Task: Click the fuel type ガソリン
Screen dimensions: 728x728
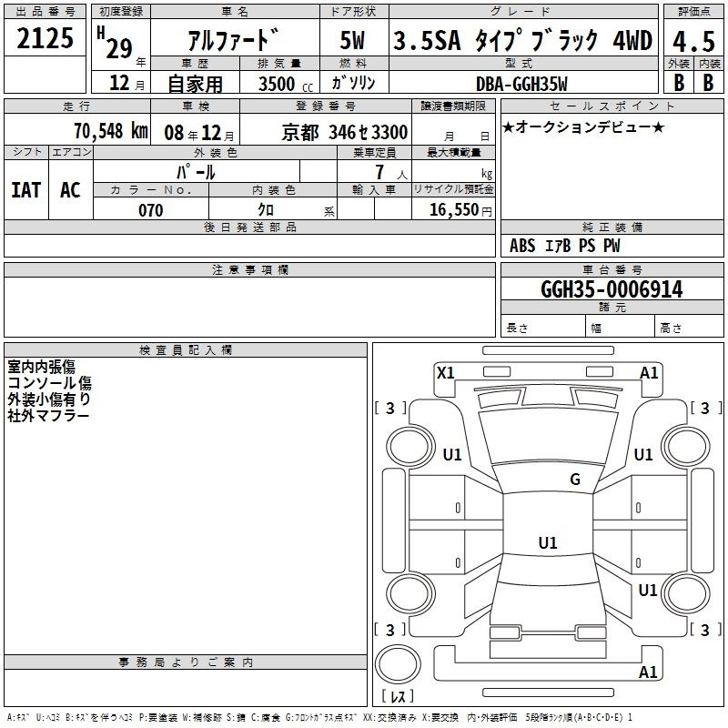Action: click(353, 83)
